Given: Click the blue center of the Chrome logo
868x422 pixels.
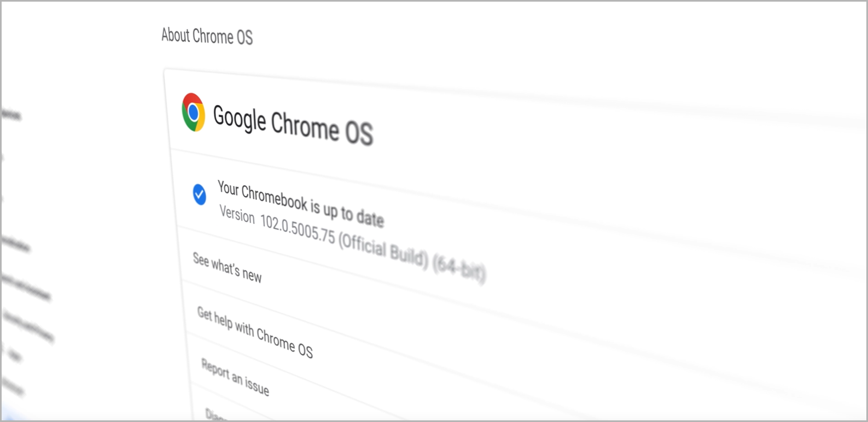Looking at the screenshot, I should [193, 112].
